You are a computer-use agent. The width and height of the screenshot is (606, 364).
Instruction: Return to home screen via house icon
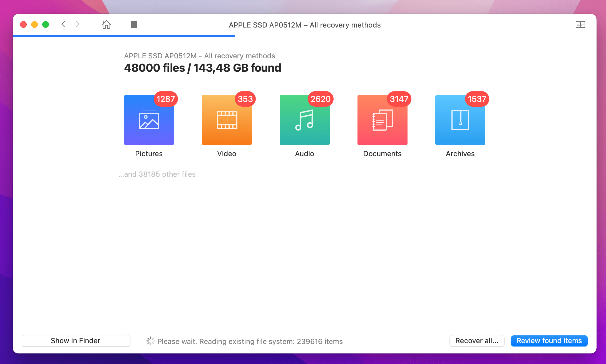point(106,25)
